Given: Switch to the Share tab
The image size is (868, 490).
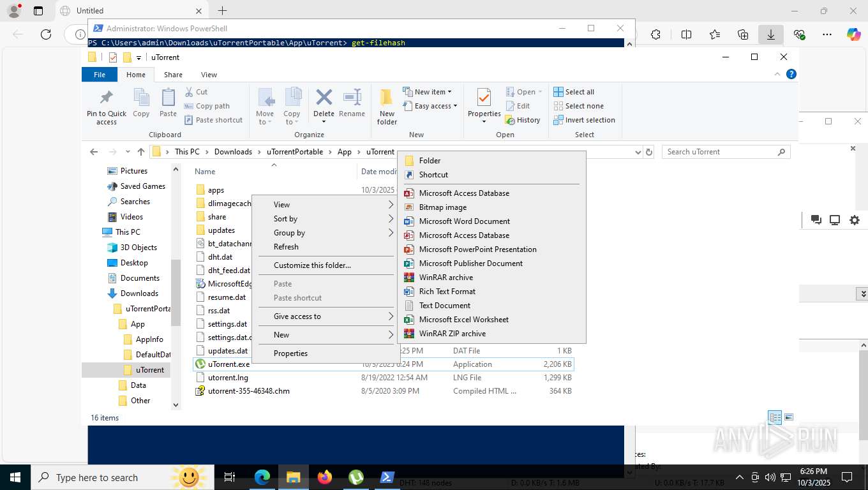Looking at the screenshot, I should click(173, 75).
